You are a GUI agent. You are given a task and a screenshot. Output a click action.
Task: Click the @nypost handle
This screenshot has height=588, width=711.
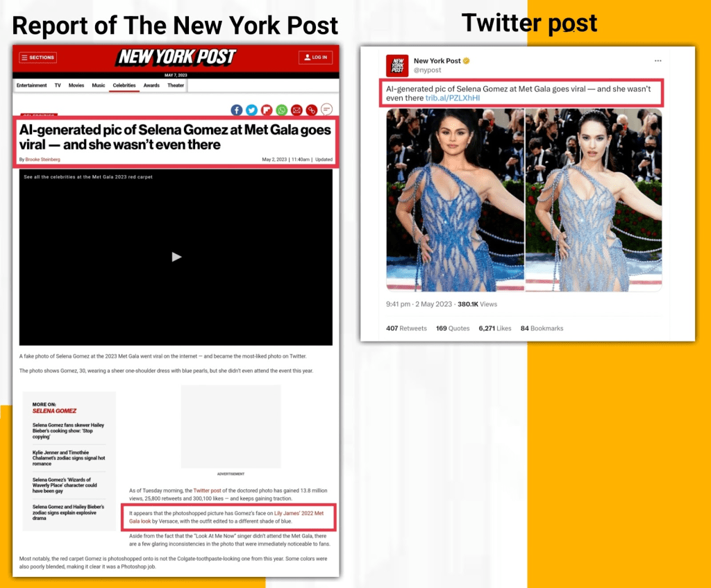pyautogui.click(x=427, y=70)
